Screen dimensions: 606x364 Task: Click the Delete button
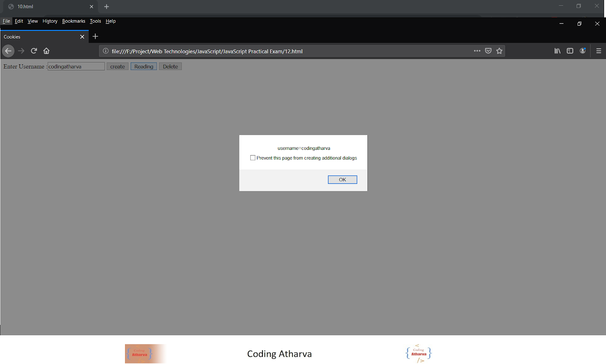pos(170,66)
